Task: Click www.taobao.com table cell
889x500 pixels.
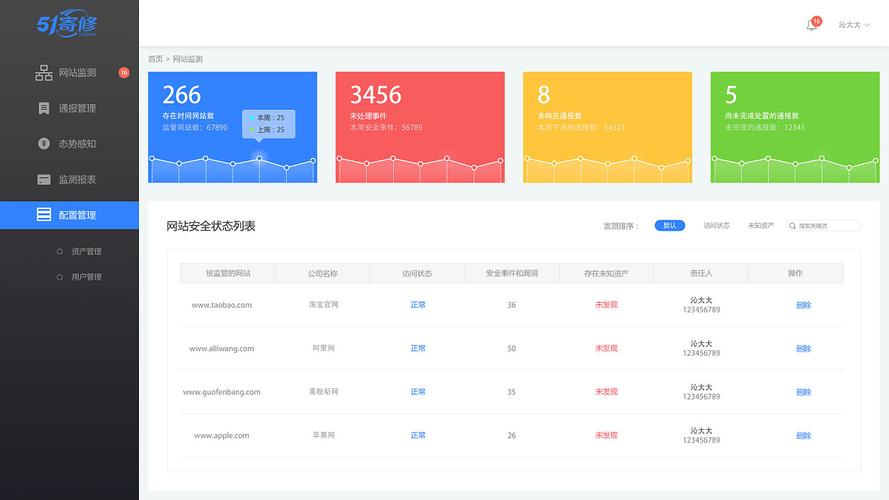Action: (222, 305)
